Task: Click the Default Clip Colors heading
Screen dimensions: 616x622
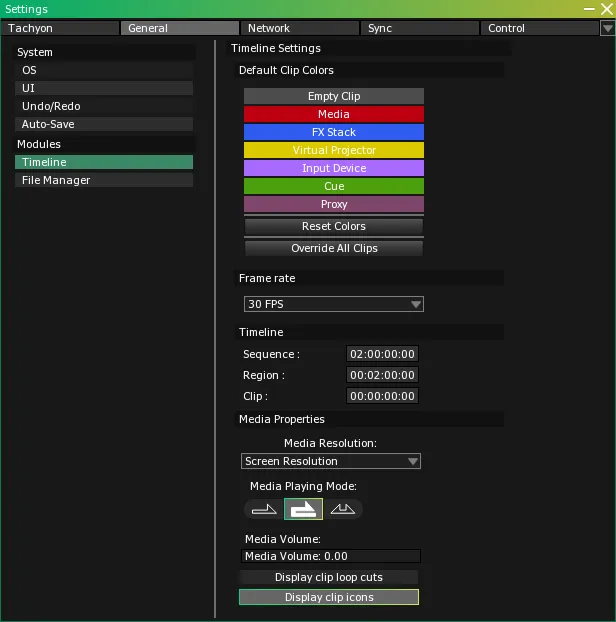Action: [x=369, y=70]
